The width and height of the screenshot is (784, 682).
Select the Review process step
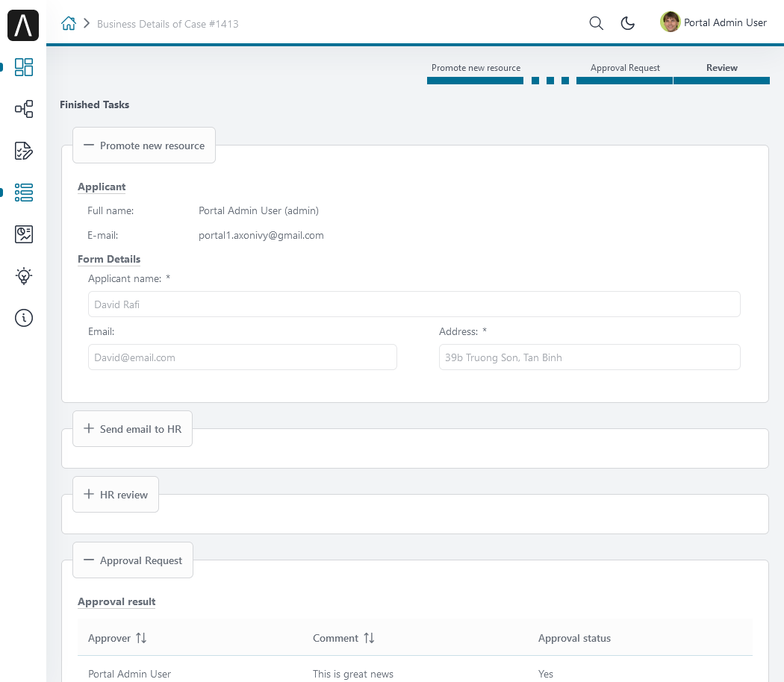pos(721,68)
